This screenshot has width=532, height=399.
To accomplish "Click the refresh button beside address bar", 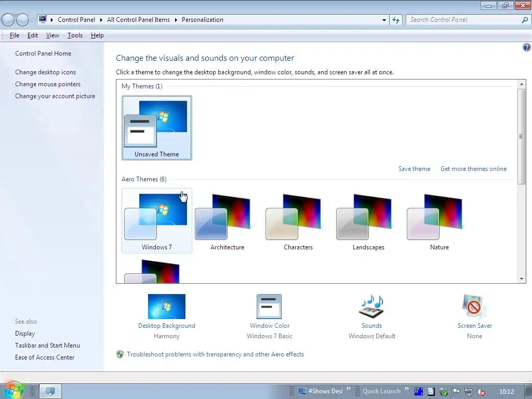I will [396, 20].
